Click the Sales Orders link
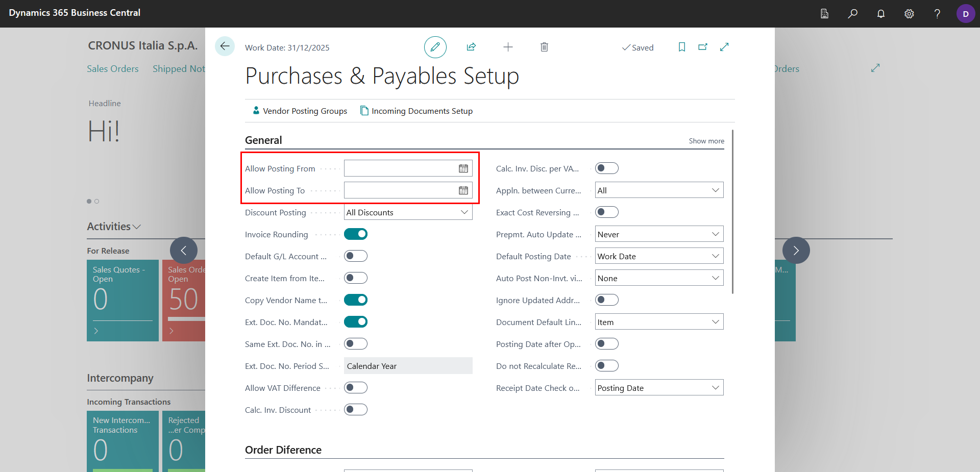980x472 pixels. click(x=113, y=69)
